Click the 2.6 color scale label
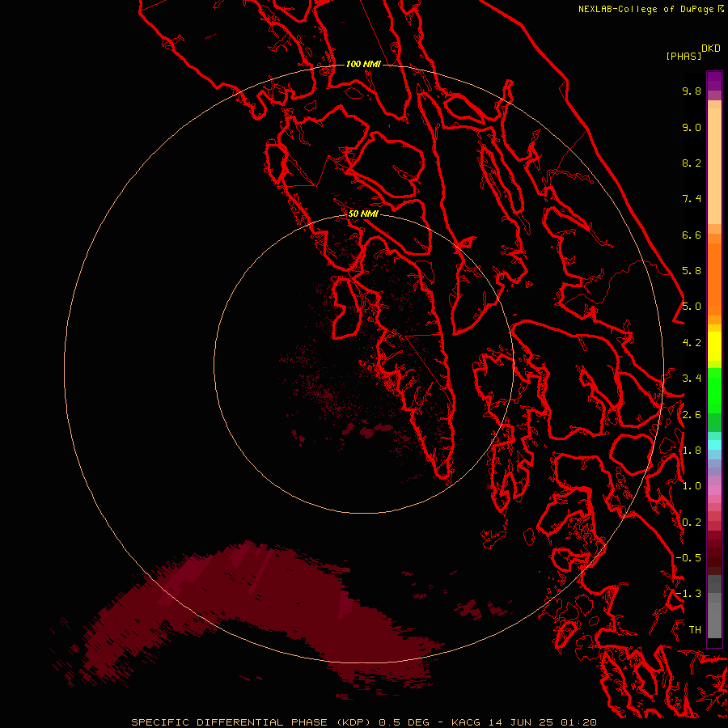The image size is (728, 728). (692, 415)
